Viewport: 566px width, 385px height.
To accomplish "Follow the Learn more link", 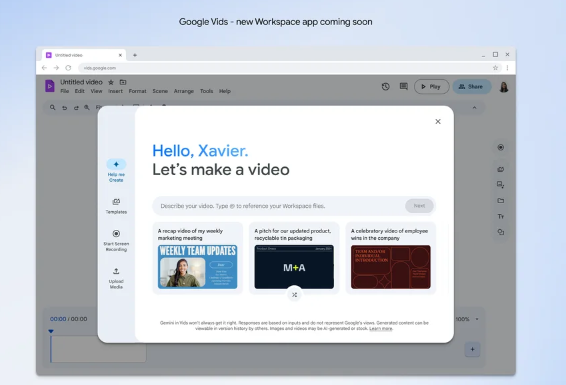I will [x=380, y=329].
